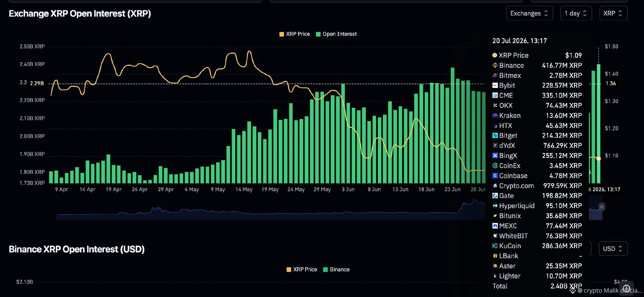Click the Bitunix logo in the tooltip
The height and width of the screenshot is (297, 644).
click(495, 216)
